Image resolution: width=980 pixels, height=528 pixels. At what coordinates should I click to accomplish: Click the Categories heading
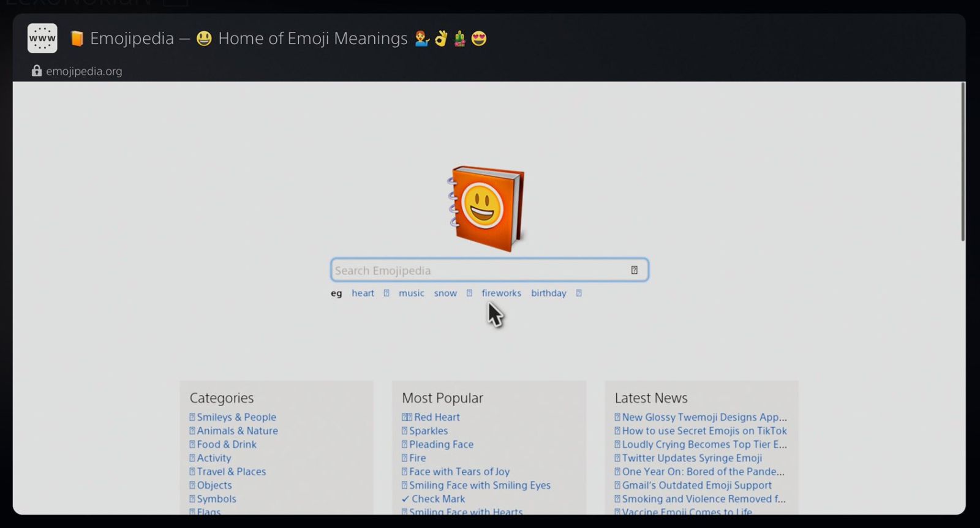pyautogui.click(x=222, y=398)
